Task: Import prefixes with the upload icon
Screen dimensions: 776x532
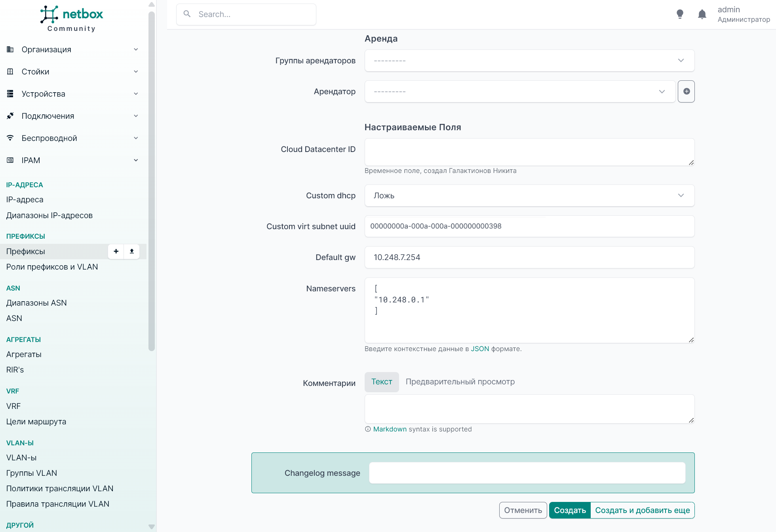Action: (x=132, y=251)
